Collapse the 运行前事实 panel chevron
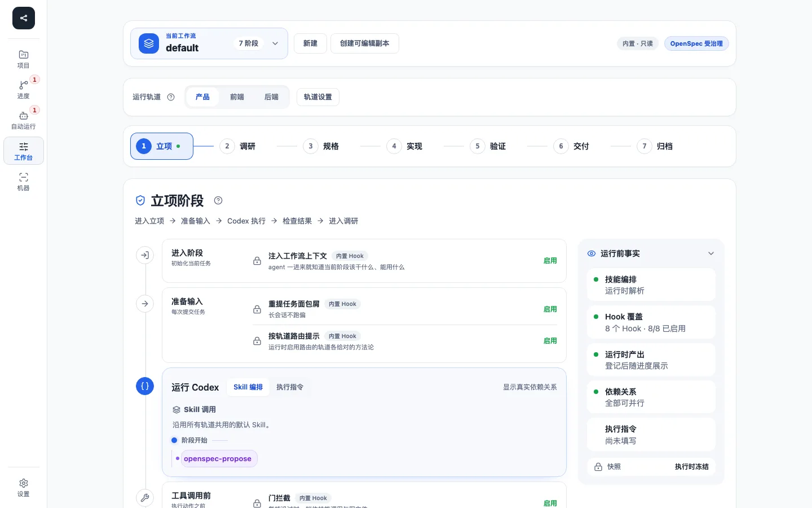This screenshot has width=812, height=508. (711, 253)
